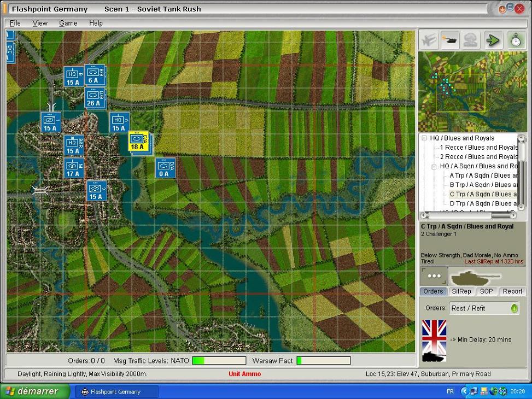Screen dimensions: 532x399
Task: Select the D/A unit counter showing 0 A
Action: [x=165, y=168]
